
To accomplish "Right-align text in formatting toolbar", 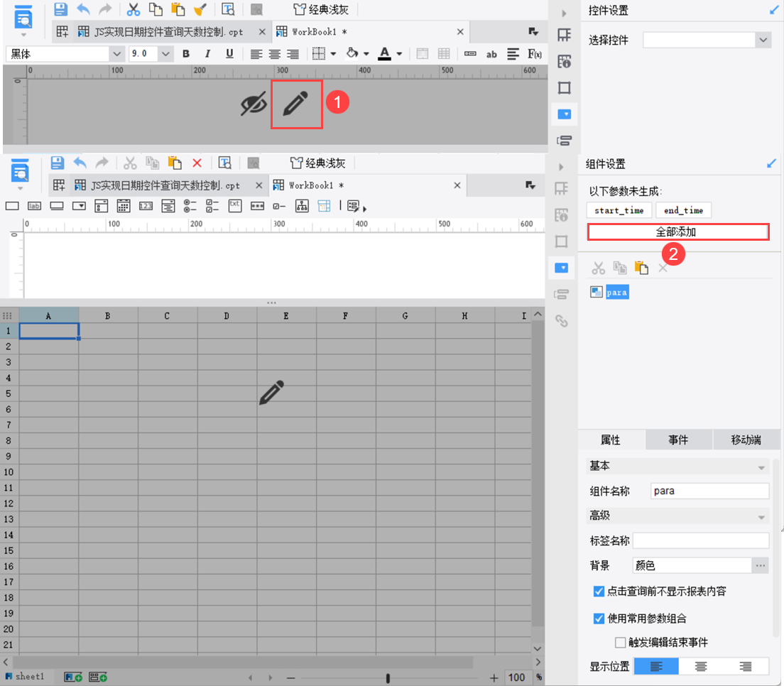I will click(293, 54).
